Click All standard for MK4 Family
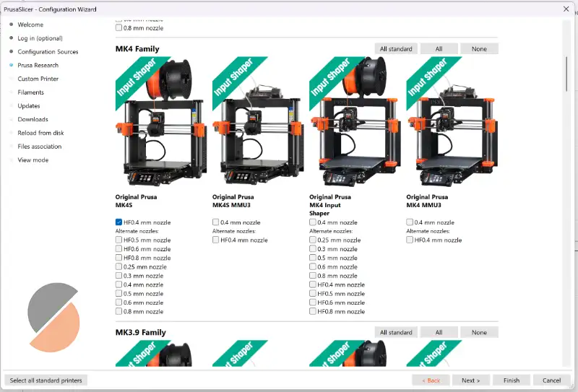This screenshot has height=392, width=578. pyautogui.click(x=396, y=48)
